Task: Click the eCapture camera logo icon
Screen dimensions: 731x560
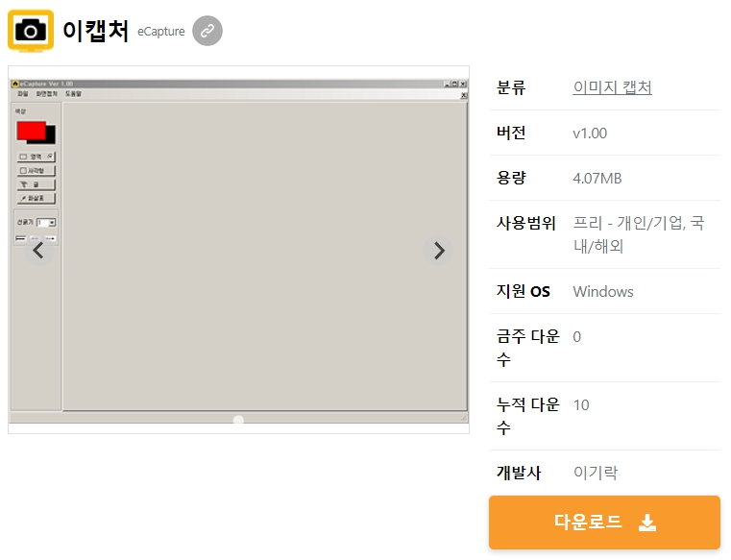Action: [x=31, y=31]
